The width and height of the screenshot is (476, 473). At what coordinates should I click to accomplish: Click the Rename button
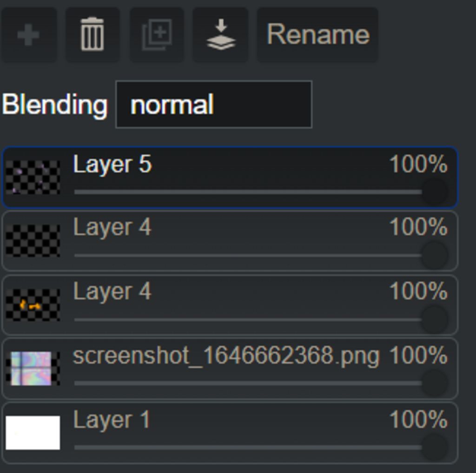click(317, 35)
